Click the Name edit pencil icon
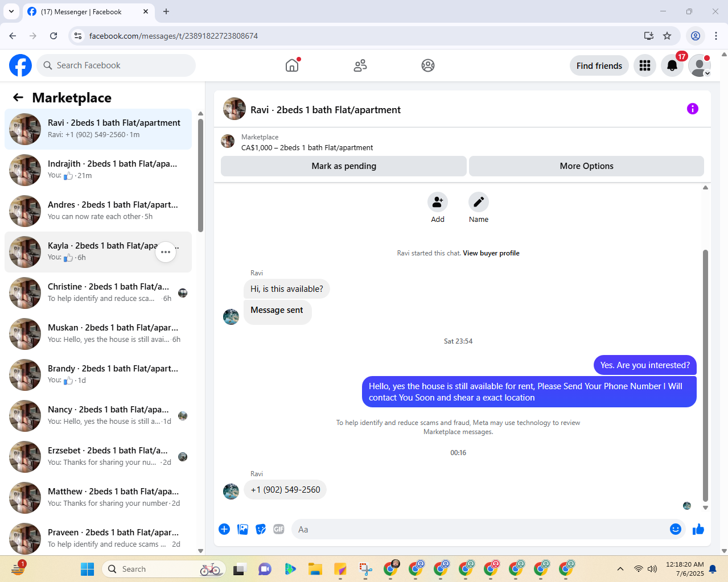 pyautogui.click(x=479, y=202)
